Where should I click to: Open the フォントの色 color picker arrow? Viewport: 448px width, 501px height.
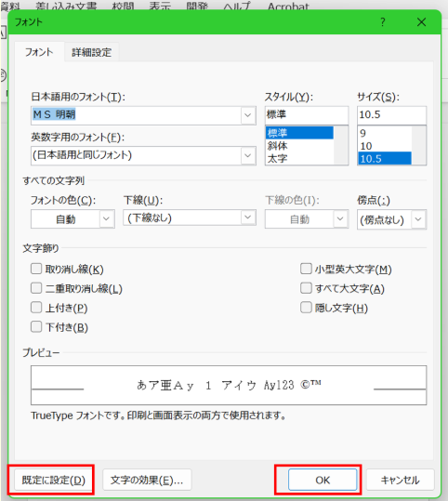click(x=106, y=219)
